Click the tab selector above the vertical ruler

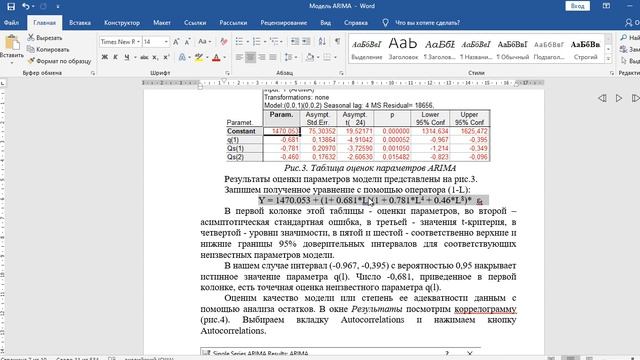(x=3, y=83)
